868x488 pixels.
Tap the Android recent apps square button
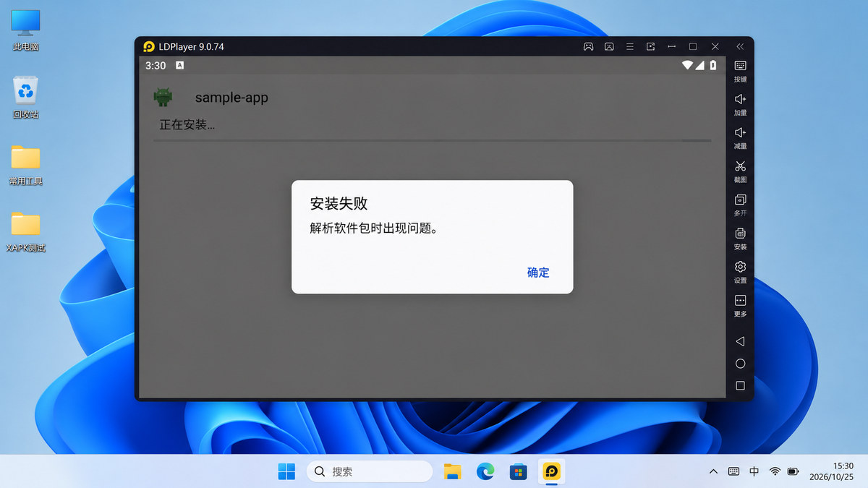[x=740, y=386]
